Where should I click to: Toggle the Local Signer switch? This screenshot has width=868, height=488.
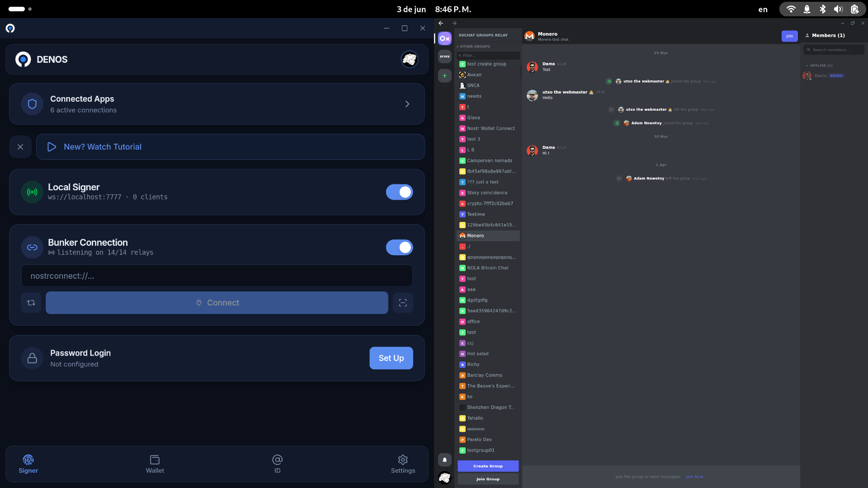[x=399, y=192]
